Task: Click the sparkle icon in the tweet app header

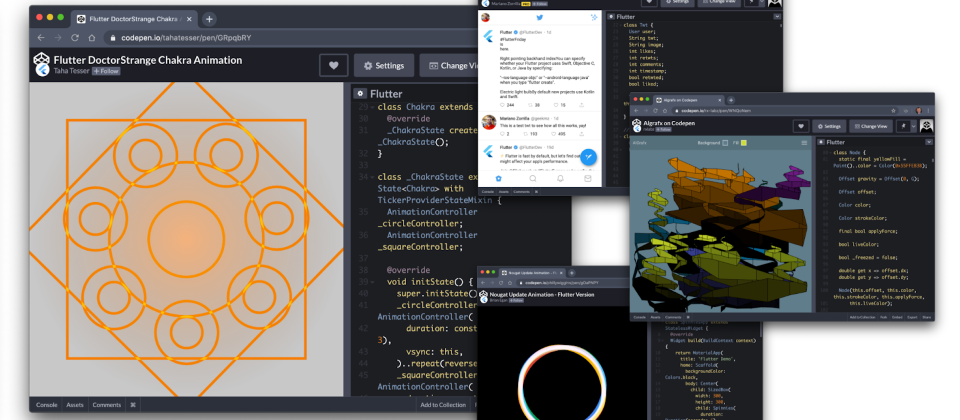Action: [x=594, y=17]
